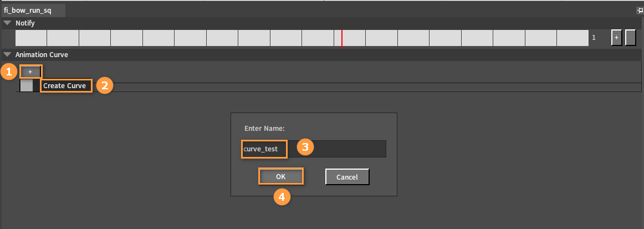Screen dimensions: 644x229
Task: Click the second frame cell of Notify track
Action: click(63, 37)
